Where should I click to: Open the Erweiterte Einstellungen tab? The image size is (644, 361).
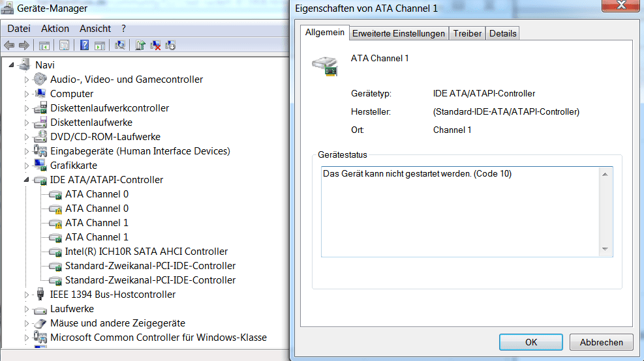coord(398,33)
